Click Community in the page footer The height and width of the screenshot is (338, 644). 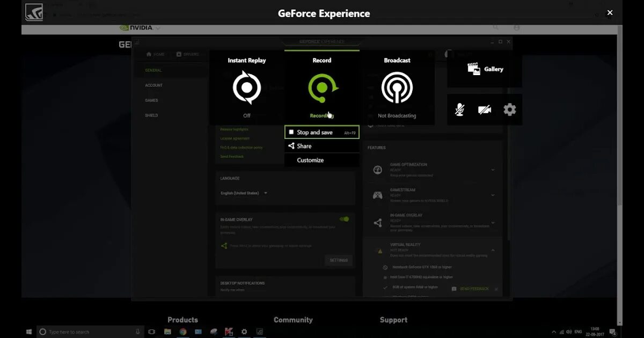pos(293,320)
